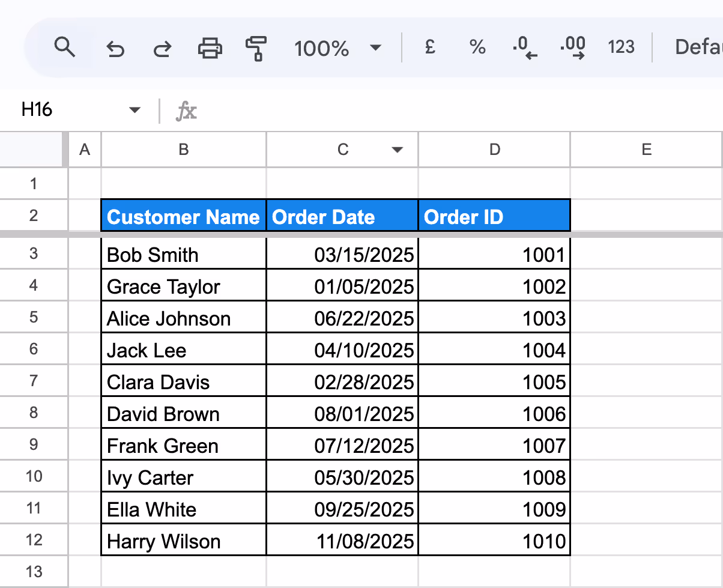Format selection as percent

tap(477, 47)
